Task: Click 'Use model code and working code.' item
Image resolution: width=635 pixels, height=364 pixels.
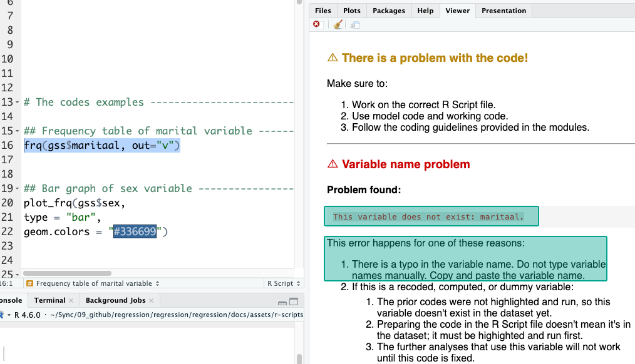Action: tap(430, 116)
